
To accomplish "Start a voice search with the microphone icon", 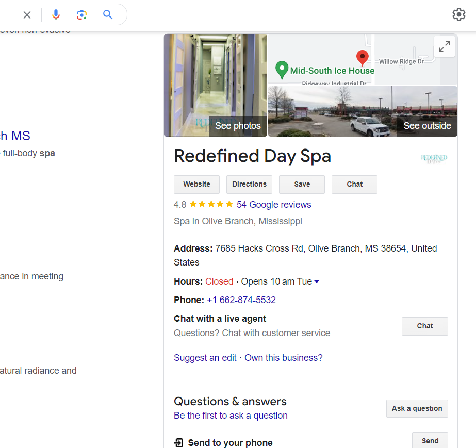I will 56,14.
